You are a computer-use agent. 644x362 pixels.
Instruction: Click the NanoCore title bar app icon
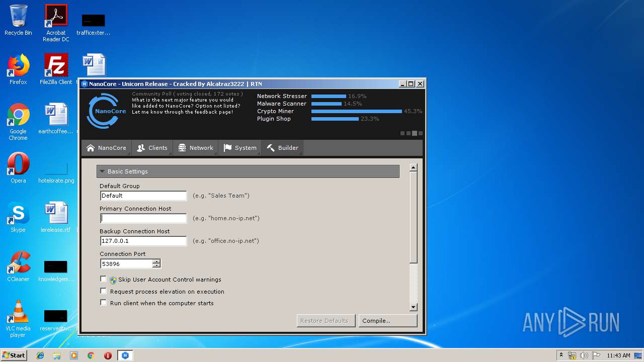tap(85, 84)
